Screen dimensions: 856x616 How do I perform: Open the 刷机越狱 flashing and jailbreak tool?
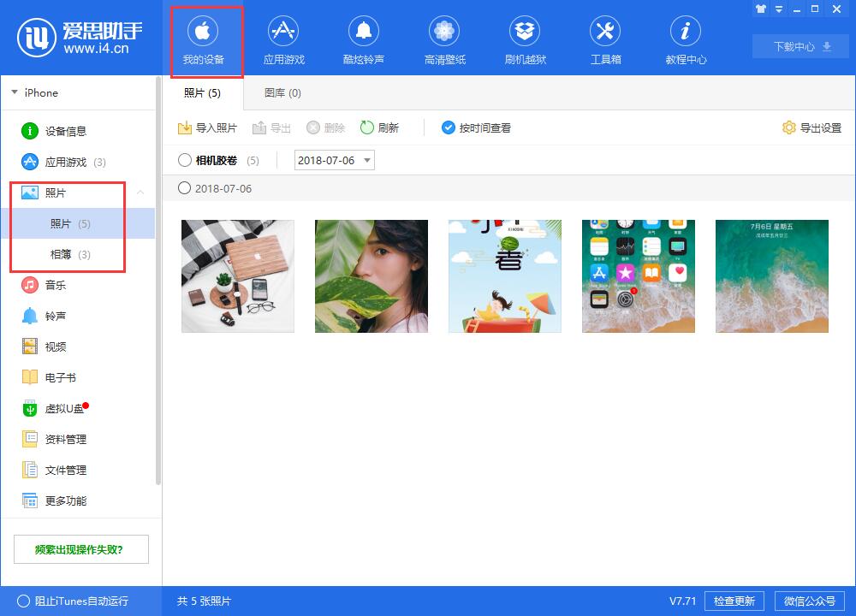(525, 38)
